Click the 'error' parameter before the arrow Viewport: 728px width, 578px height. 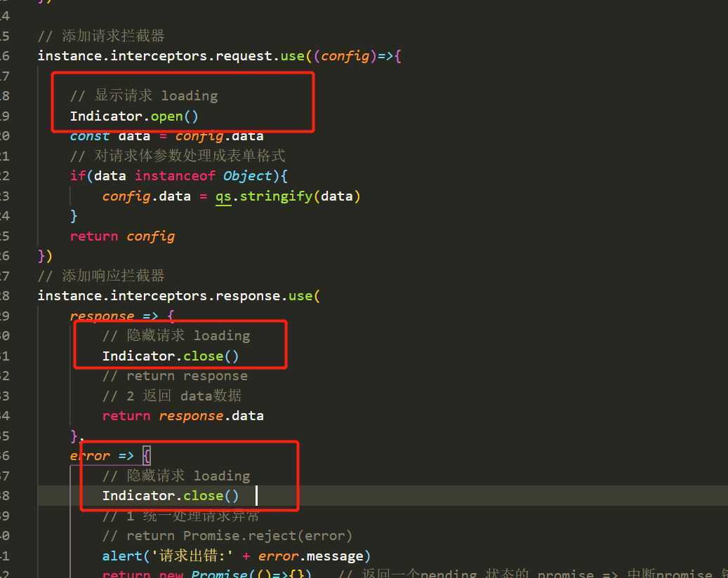click(x=90, y=456)
